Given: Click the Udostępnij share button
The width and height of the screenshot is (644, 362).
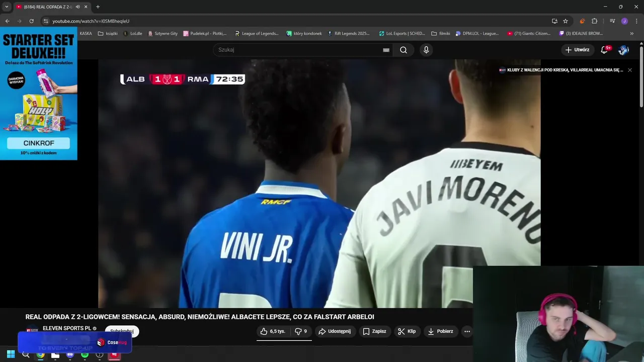Looking at the screenshot, I should pos(335,331).
